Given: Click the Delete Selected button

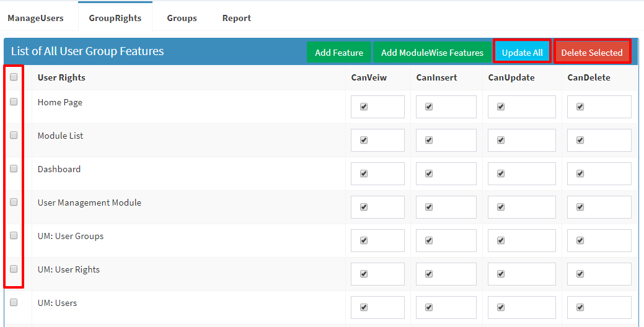Looking at the screenshot, I should coord(592,52).
